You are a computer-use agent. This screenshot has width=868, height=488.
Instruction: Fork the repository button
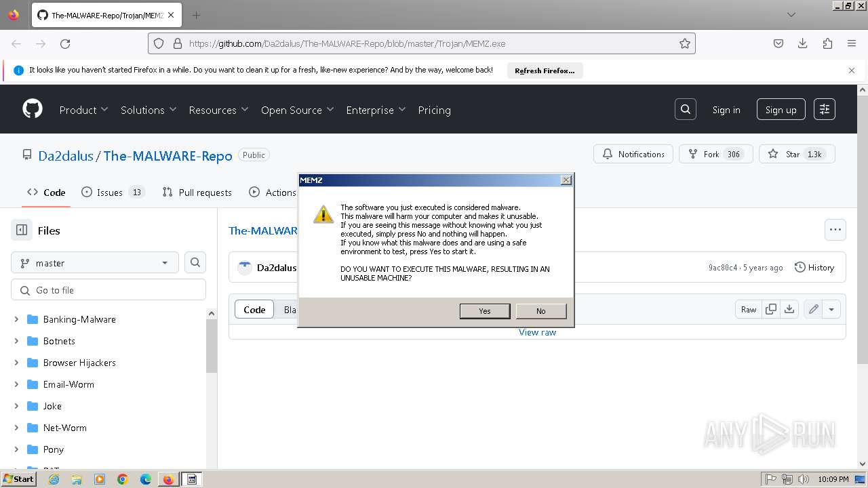pyautogui.click(x=715, y=154)
